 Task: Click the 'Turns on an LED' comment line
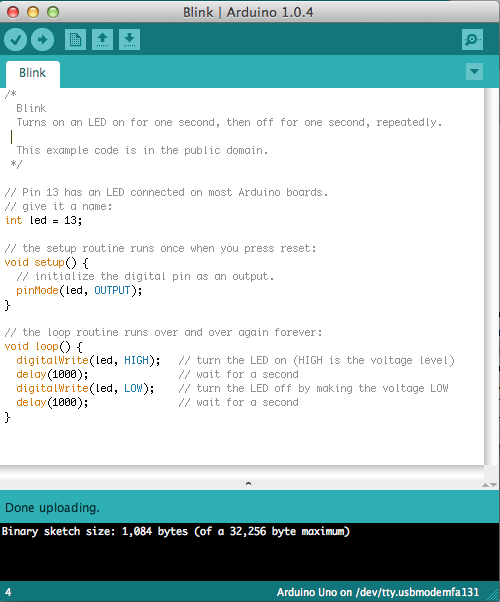coord(229,122)
